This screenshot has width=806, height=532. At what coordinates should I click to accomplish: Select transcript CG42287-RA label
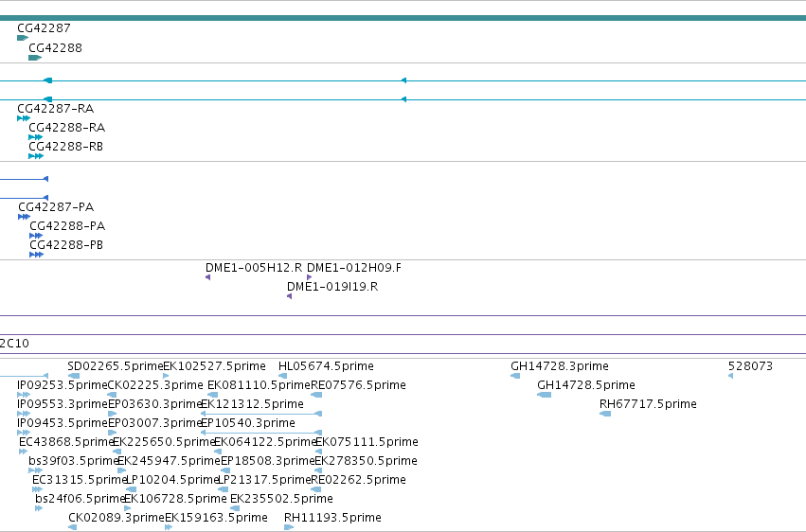click(56, 109)
